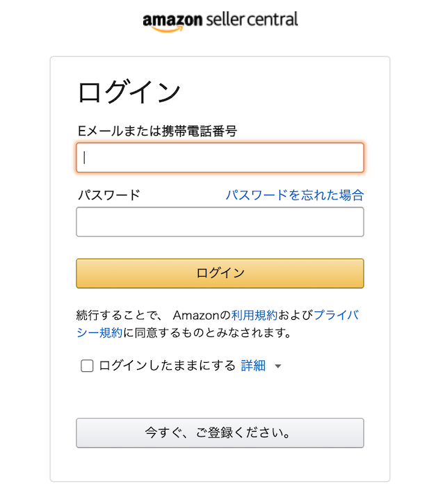445x504 pixels.
Task: Focus the Eメールまたは携帯電話番号 input field
Action: [x=220, y=158]
